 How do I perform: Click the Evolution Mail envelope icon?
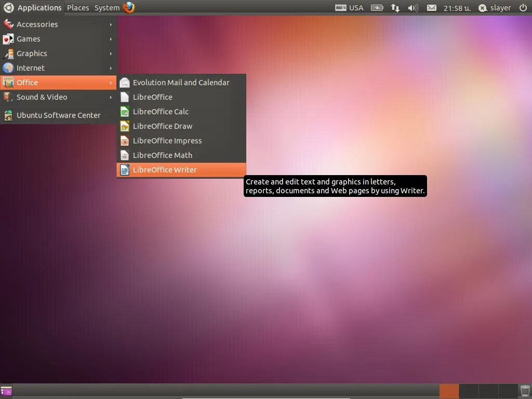click(x=125, y=83)
